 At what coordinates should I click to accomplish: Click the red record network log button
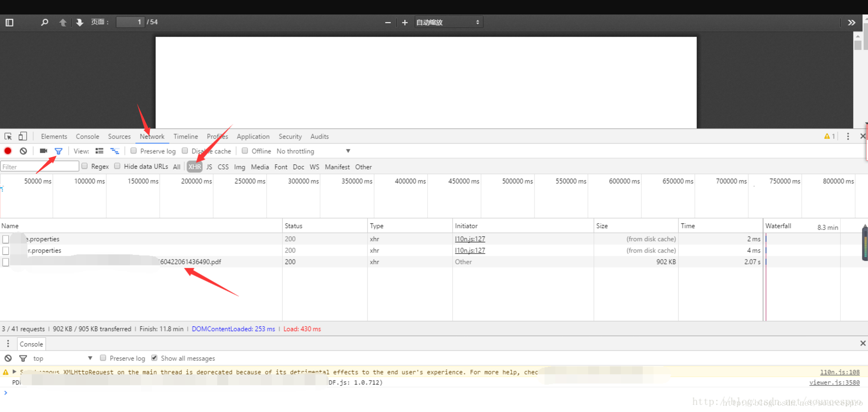pyautogui.click(x=8, y=151)
